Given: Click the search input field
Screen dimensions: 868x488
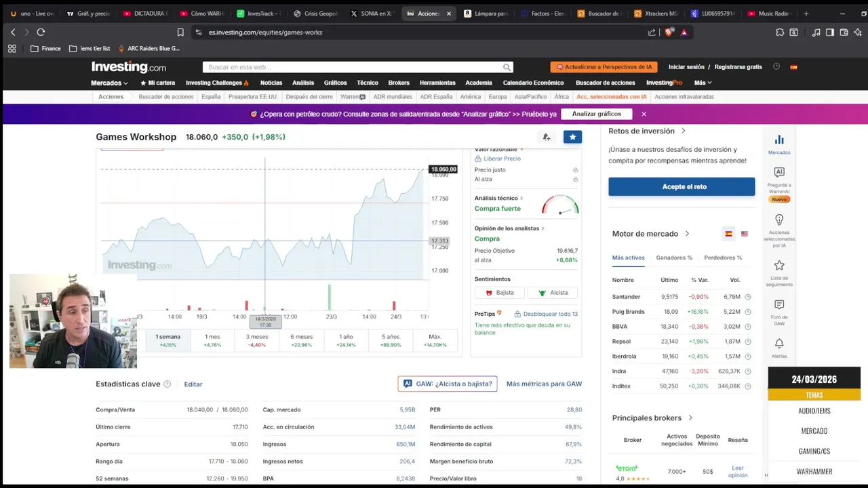Looking at the screenshot, I should [x=353, y=67].
